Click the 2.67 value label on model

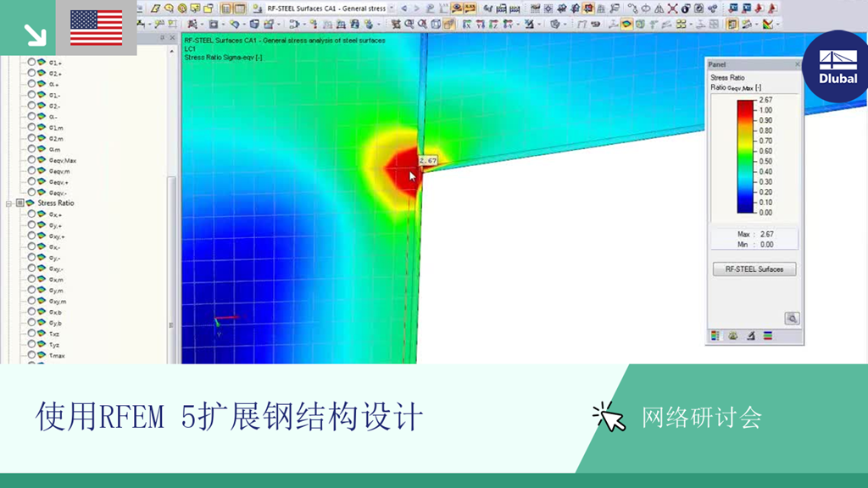pyautogui.click(x=428, y=160)
